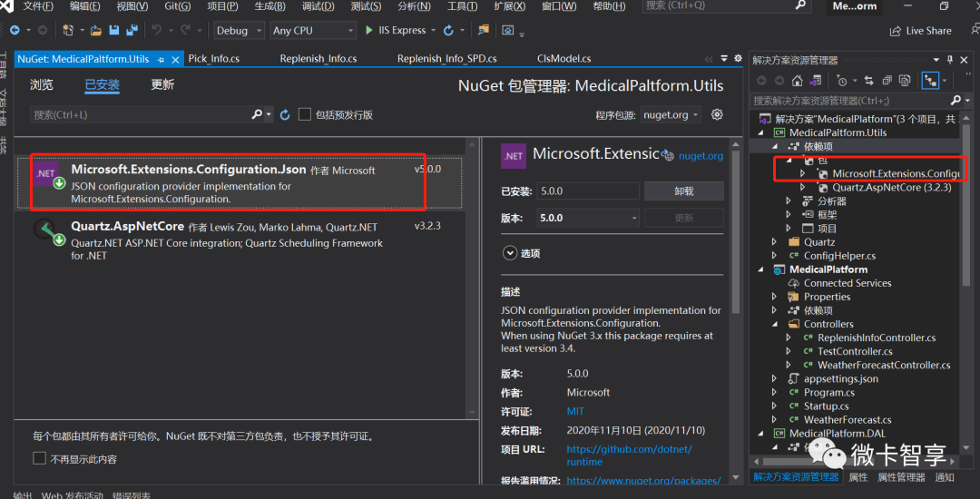The width and height of the screenshot is (980, 499).
Task: Select the Quartz.AspNetCore package in list
Action: point(240,240)
